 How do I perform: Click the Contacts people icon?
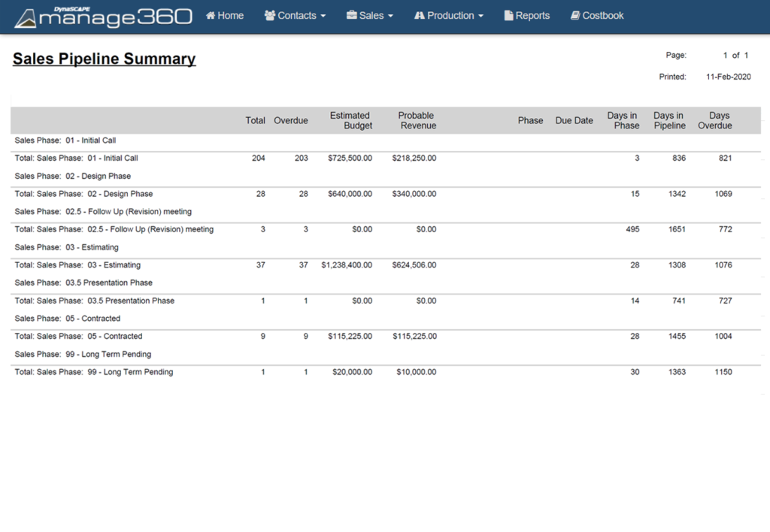click(x=270, y=15)
